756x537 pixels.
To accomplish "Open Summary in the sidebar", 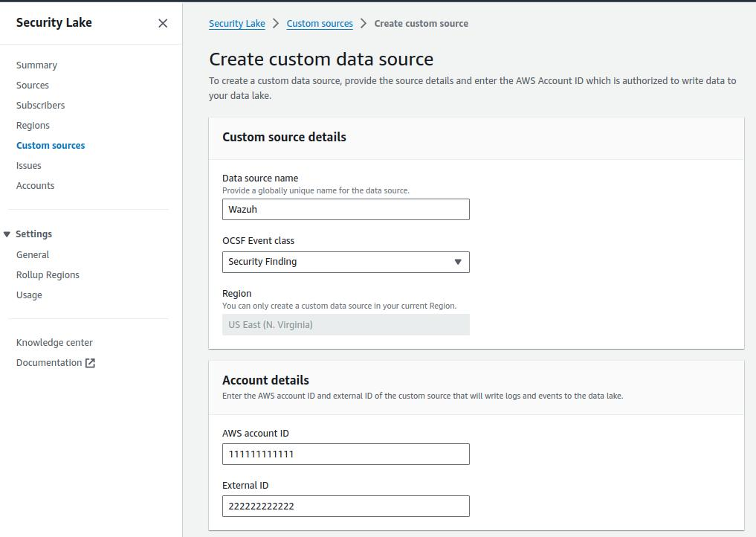I will pos(36,65).
